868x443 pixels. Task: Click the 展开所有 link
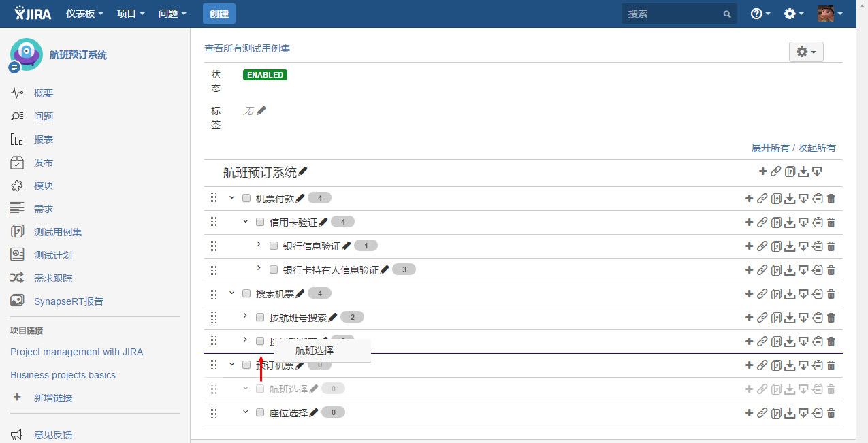tap(771, 148)
